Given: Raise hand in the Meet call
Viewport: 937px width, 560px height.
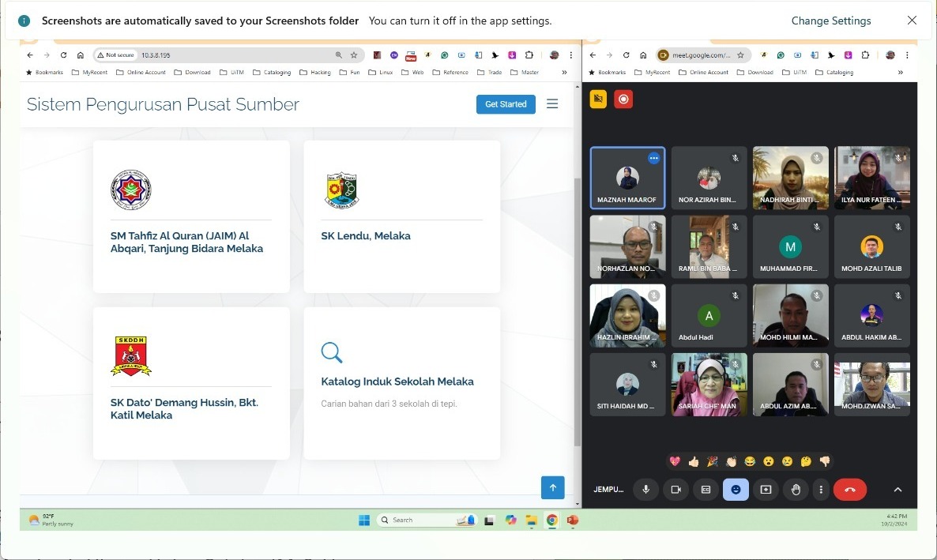Looking at the screenshot, I should [796, 490].
